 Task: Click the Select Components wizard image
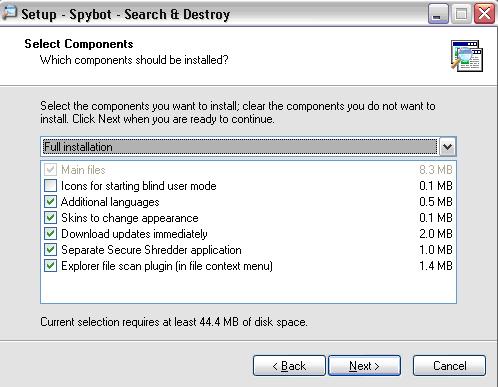coord(467,56)
